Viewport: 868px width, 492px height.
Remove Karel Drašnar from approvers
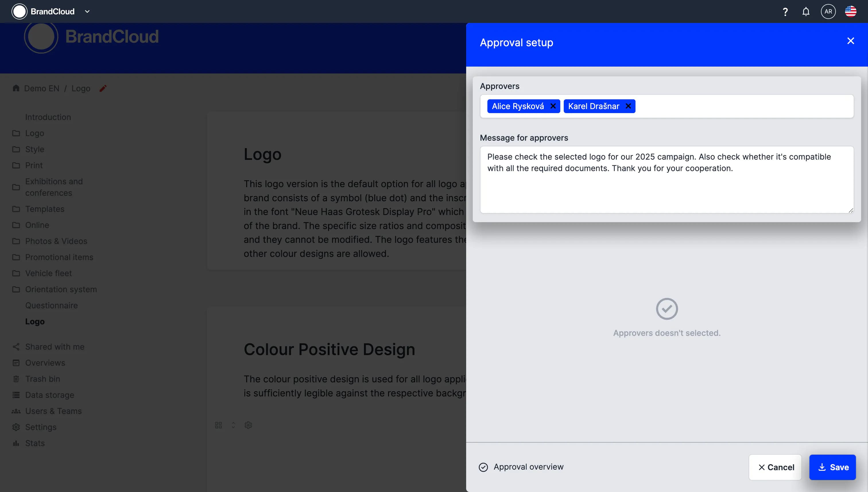click(x=628, y=106)
